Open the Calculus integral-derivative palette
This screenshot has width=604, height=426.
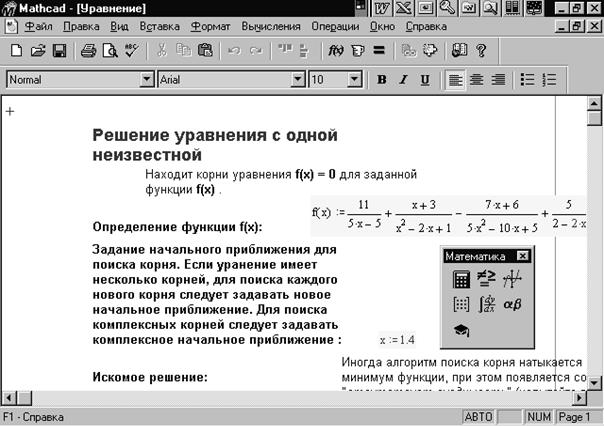tap(486, 305)
